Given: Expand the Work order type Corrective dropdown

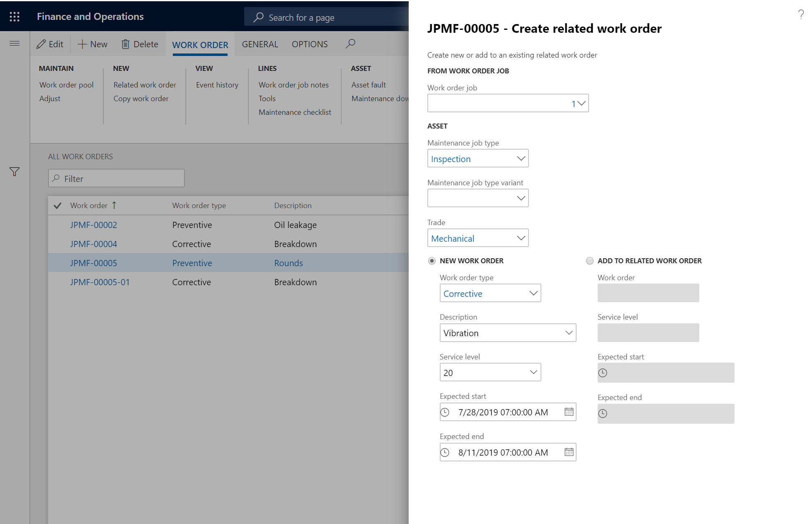Looking at the screenshot, I should coord(532,293).
